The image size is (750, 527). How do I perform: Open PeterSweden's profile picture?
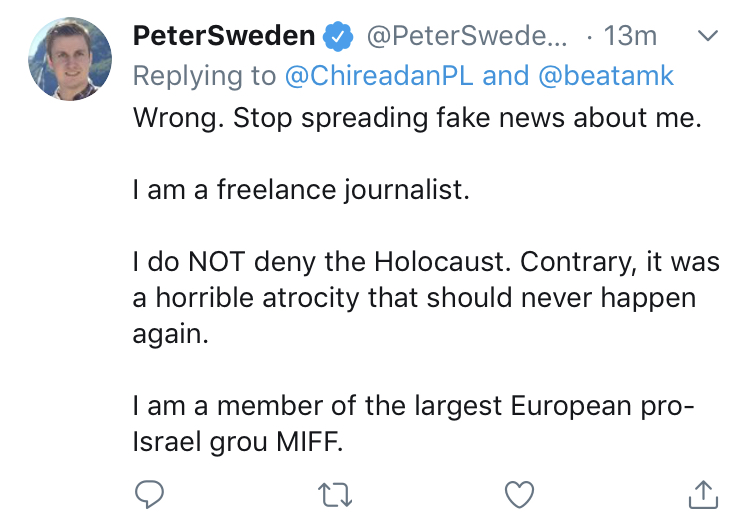[x=69, y=59]
